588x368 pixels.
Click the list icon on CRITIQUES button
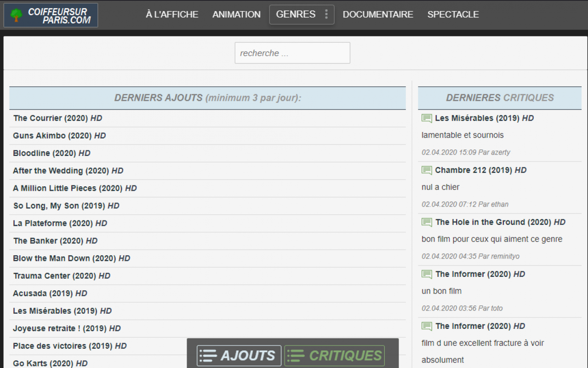coord(296,356)
